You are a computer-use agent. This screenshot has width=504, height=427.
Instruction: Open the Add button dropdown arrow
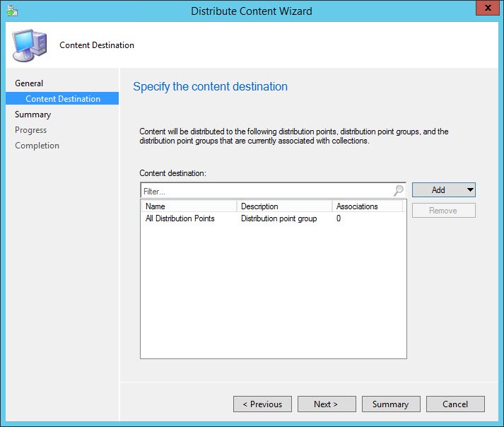[470, 189]
